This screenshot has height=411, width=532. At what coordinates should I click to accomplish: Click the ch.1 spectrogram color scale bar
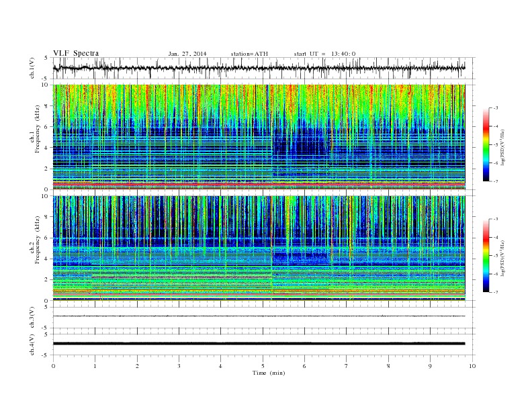tap(486, 144)
